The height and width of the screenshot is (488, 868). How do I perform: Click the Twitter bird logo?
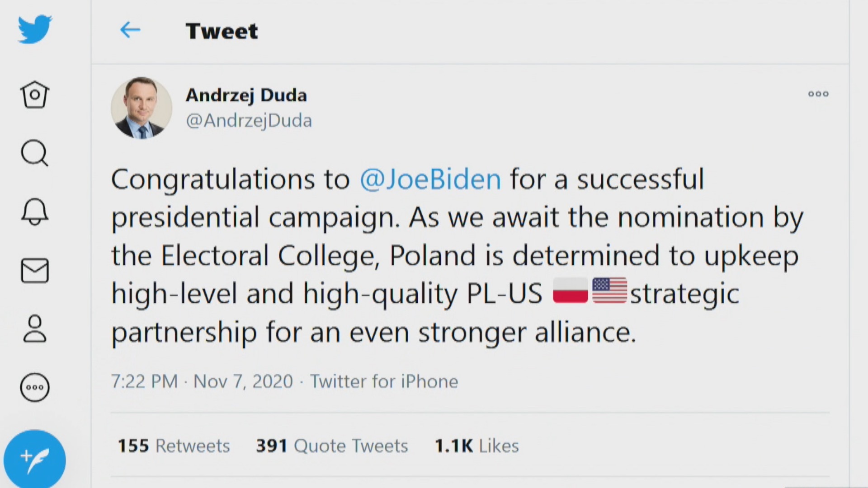[35, 29]
